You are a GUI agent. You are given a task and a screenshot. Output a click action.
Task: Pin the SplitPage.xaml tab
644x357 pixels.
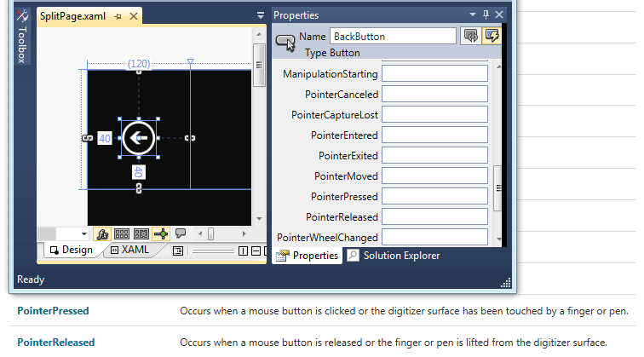(118, 16)
